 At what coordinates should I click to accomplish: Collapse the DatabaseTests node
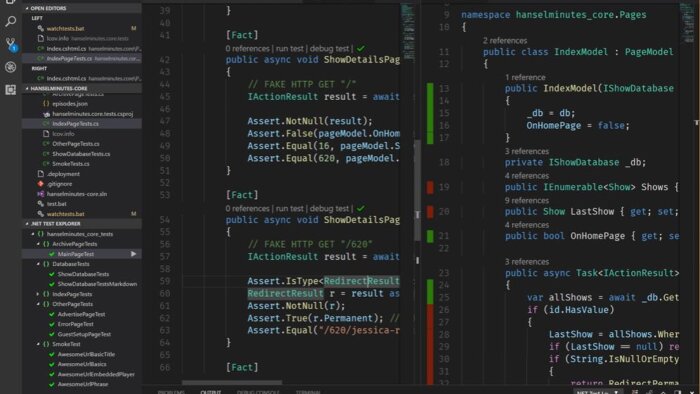[38, 264]
